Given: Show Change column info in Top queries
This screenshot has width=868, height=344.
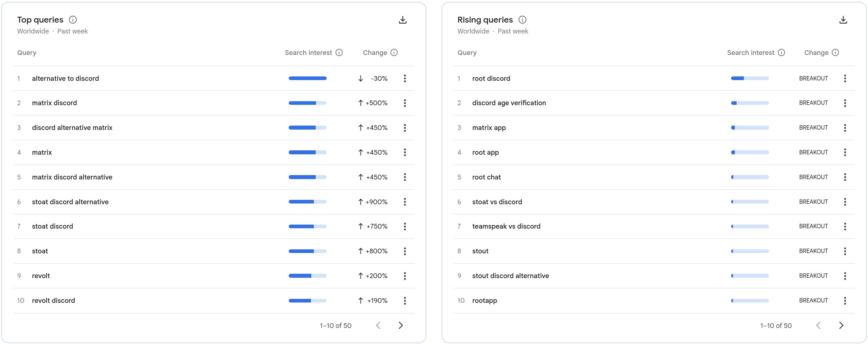Looking at the screenshot, I should point(394,52).
